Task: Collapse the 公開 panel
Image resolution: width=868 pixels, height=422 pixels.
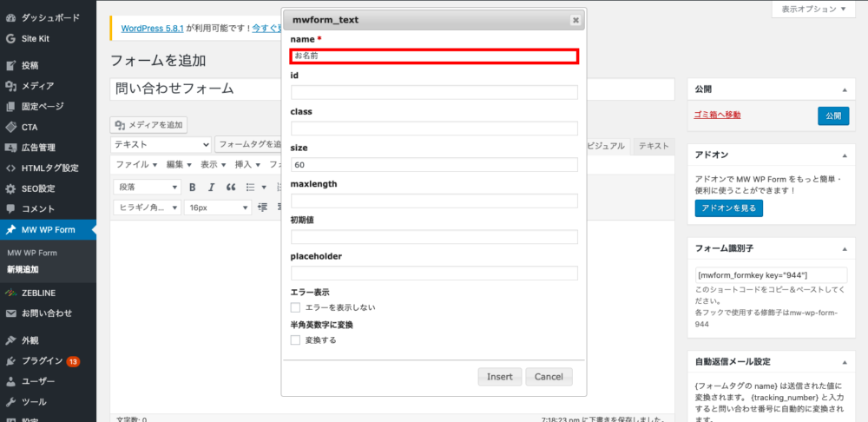Action: coord(841,89)
